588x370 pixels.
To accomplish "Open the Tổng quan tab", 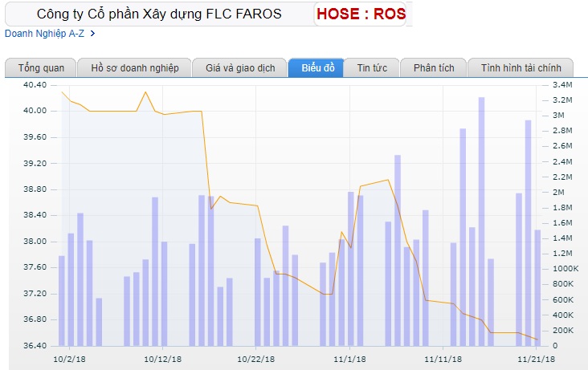I will tap(41, 68).
